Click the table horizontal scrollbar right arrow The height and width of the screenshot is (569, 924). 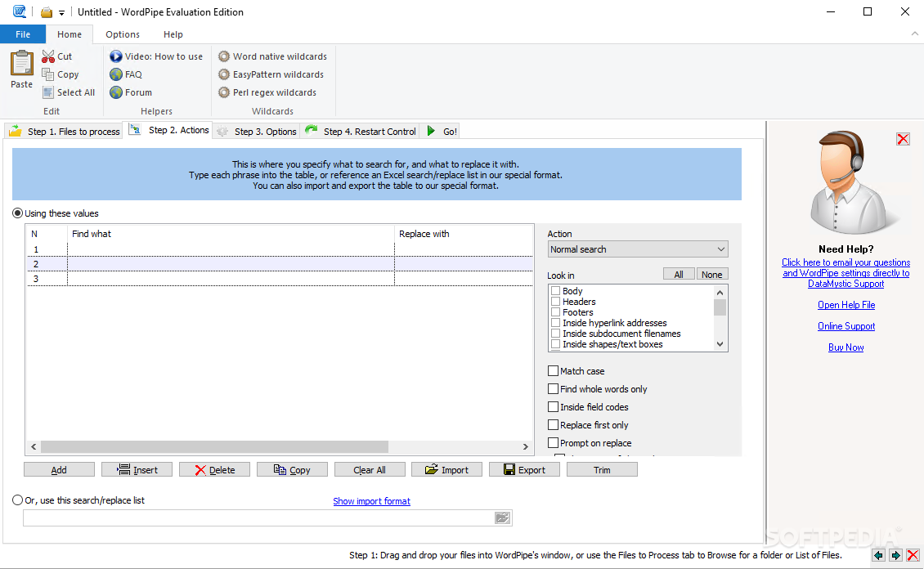pos(525,446)
